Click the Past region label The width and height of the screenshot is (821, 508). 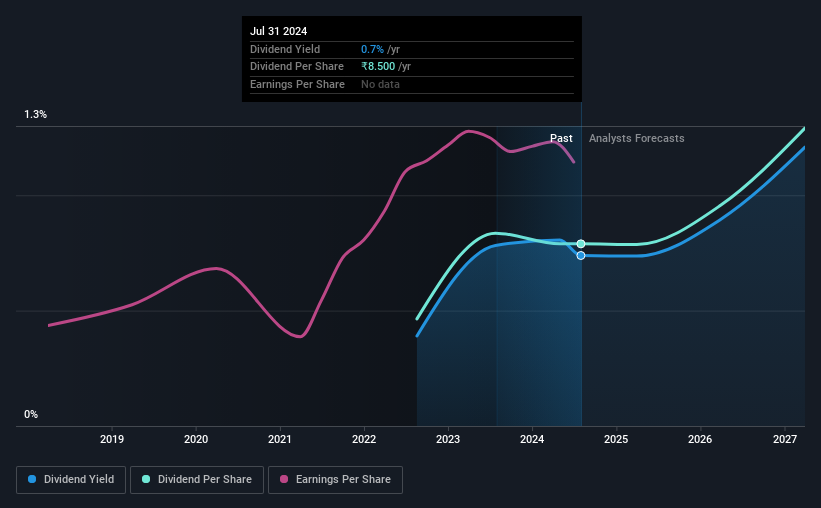[561, 138]
